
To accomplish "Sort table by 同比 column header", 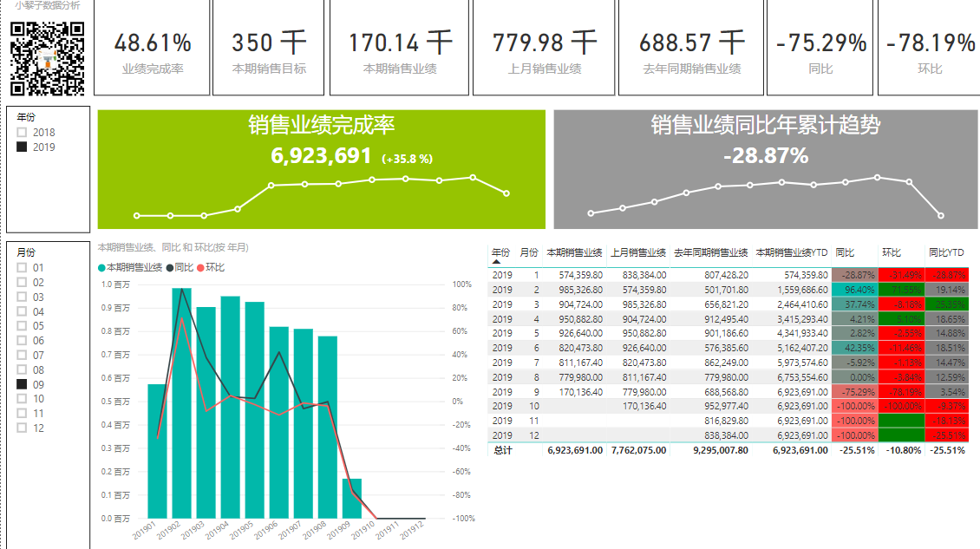I will click(845, 252).
